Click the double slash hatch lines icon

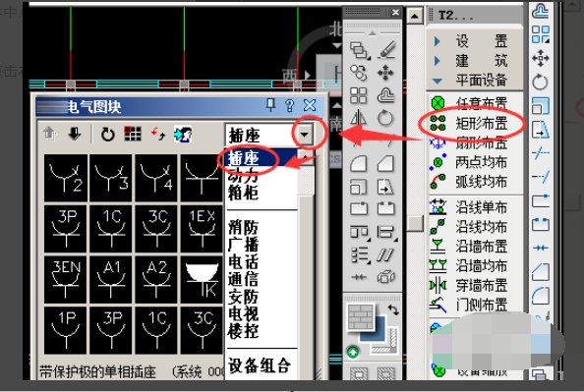(x=385, y=255)
